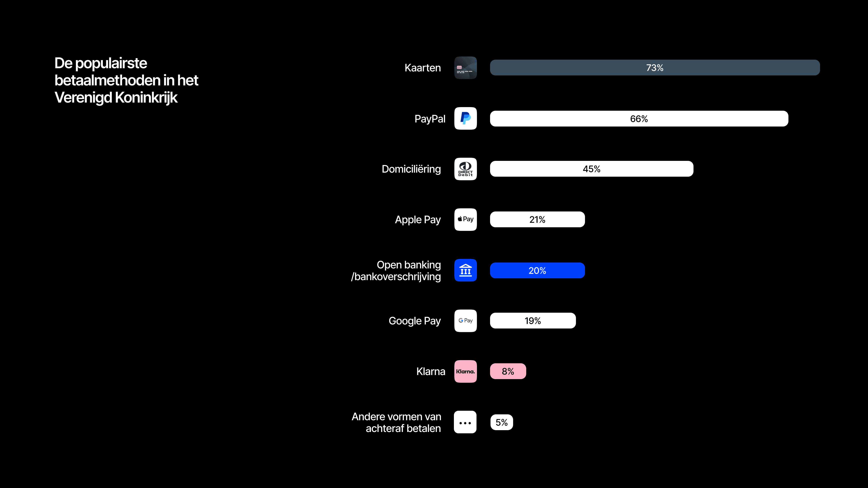Click the Direct Debit logo icon
Viewport: 868px width, 488px height.
pos(465,169)
